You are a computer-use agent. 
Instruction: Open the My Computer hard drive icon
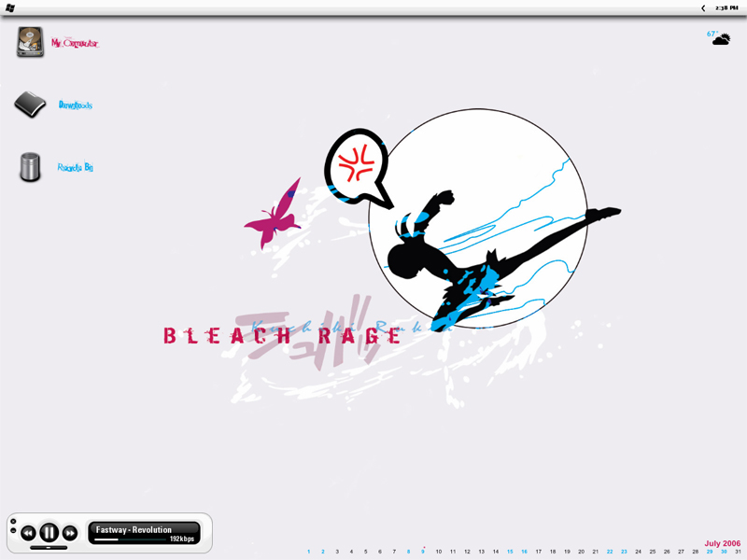[30, 42]
